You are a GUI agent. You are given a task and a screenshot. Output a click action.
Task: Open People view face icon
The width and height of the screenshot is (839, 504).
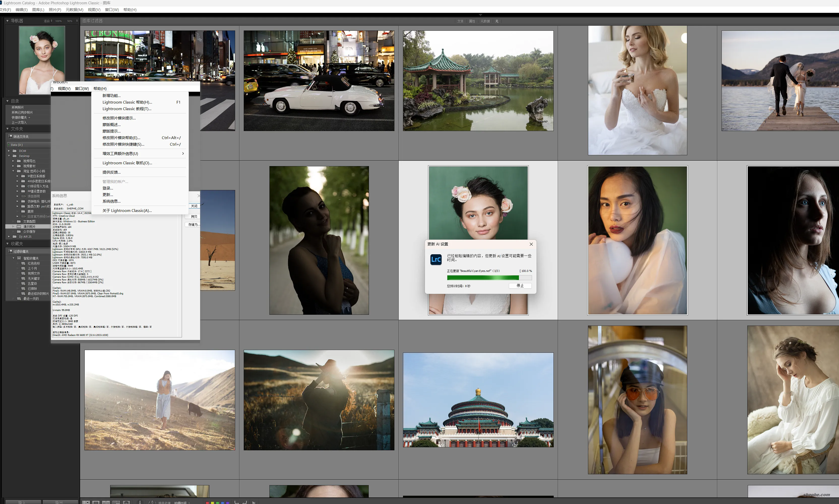126,502
